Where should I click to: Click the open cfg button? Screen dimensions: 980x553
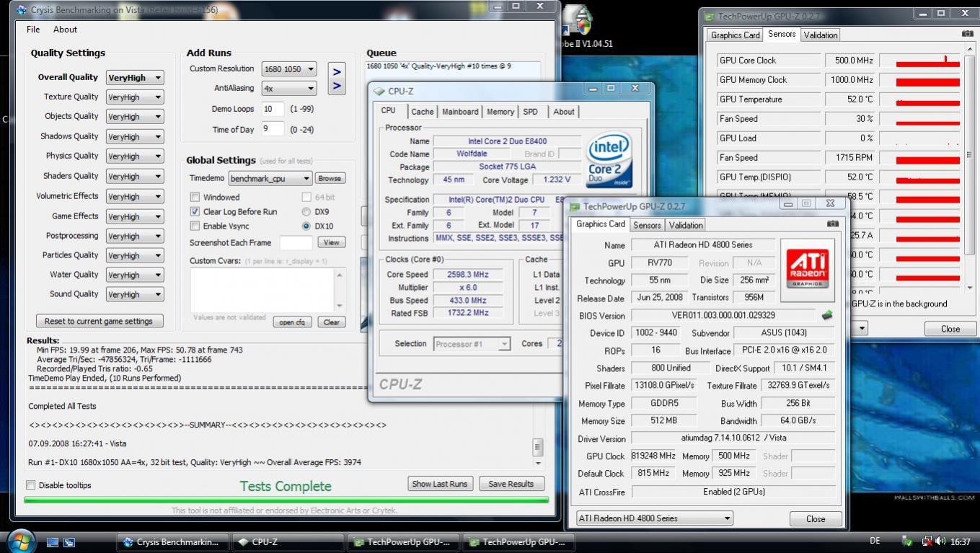(292, 322)
